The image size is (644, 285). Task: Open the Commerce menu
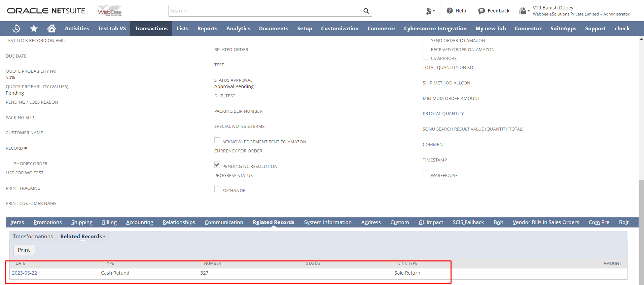(x=381, y=29)
